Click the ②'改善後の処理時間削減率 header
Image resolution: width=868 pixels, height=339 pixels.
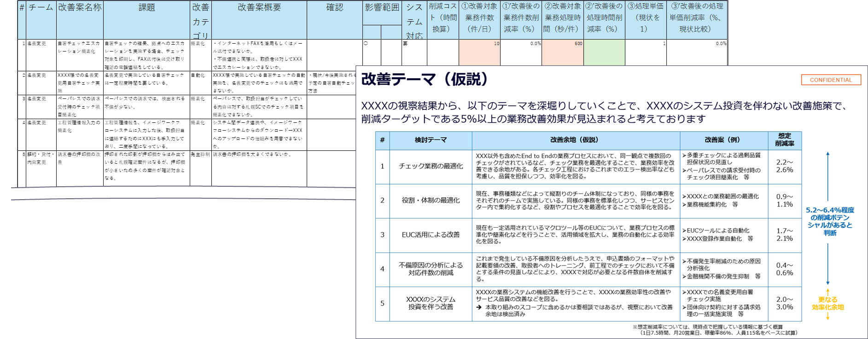[604, 20]
